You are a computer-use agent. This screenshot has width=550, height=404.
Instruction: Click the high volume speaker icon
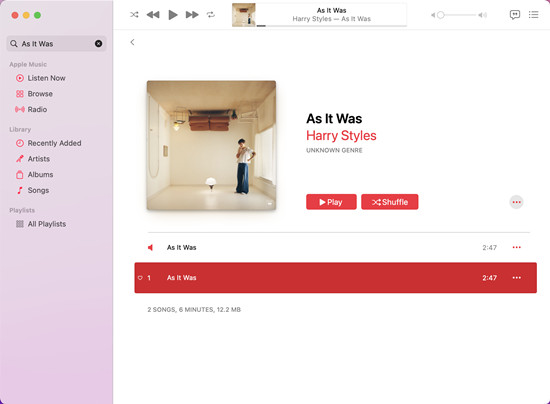pos(483,15)
